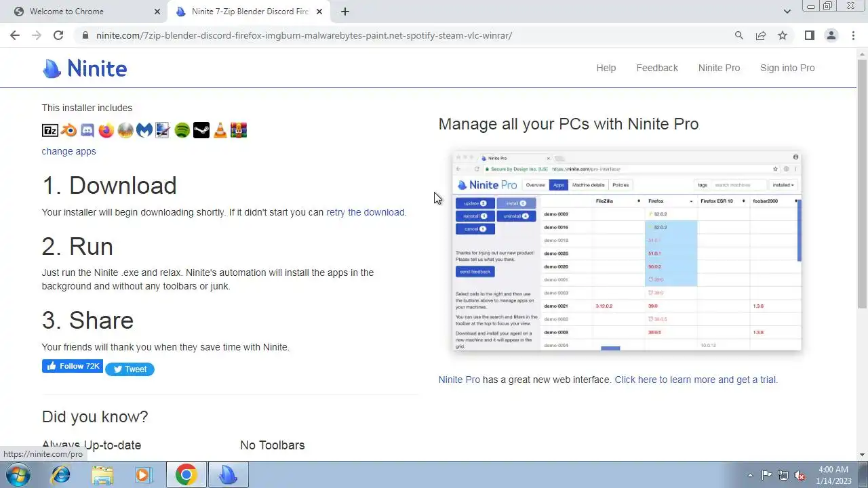Image resolution: width=868 pixels, height=488 pixels.
Task: Open new tab with plus button
Action: pos(345,12)
